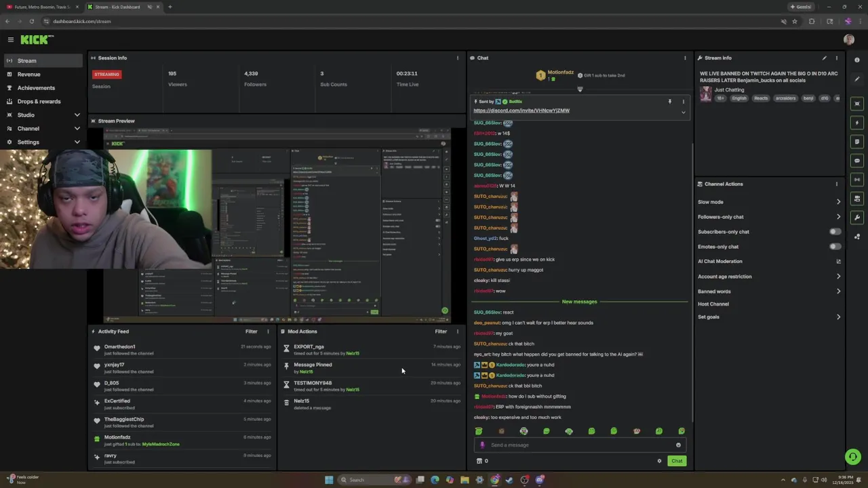Open the emoji picker in chat input
The image size is (868, 488).
(678, 445)
